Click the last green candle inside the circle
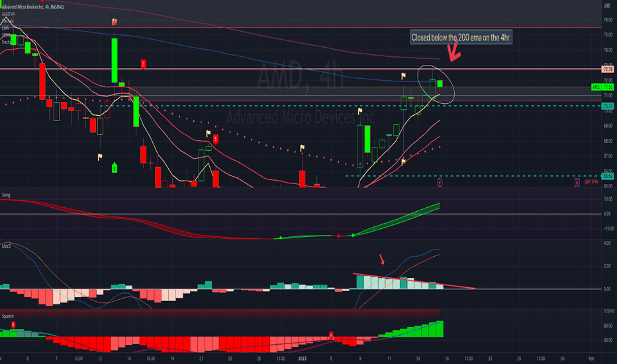The width and height of the screenshot is (617, 364). (440, 83)
